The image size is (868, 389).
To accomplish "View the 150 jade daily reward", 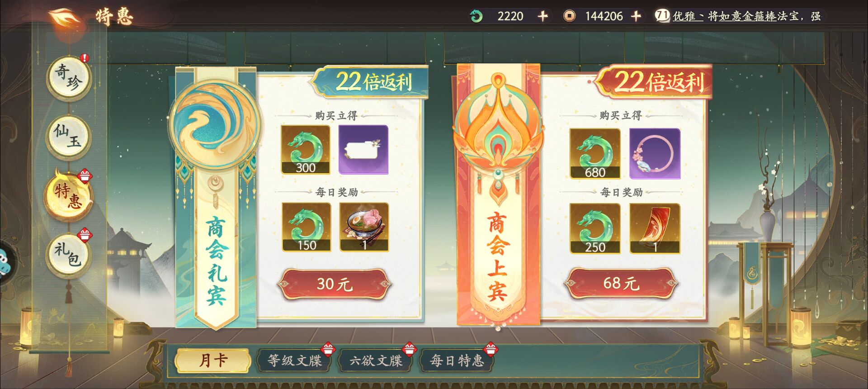I will (306, 227).
